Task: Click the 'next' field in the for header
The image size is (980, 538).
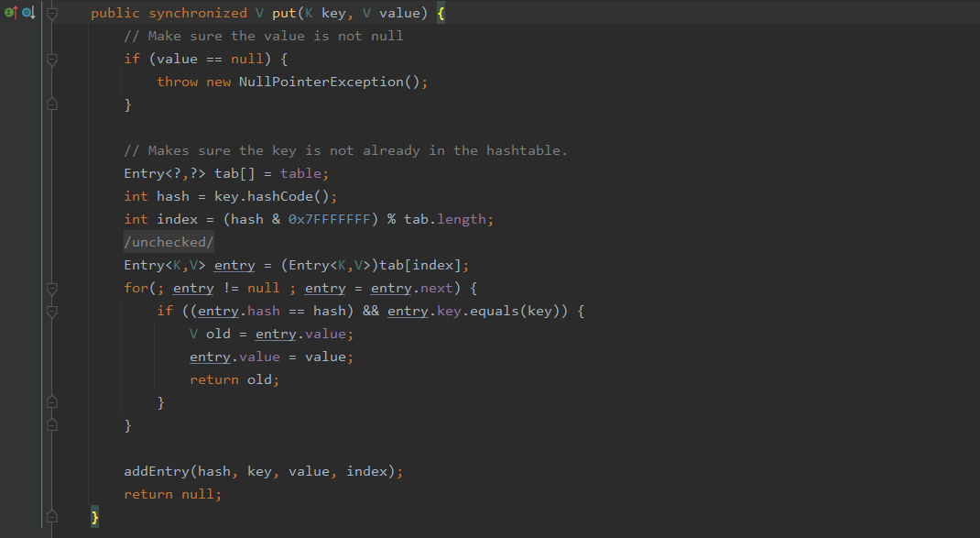Action: pyautogui.click(x=436, y=289)
